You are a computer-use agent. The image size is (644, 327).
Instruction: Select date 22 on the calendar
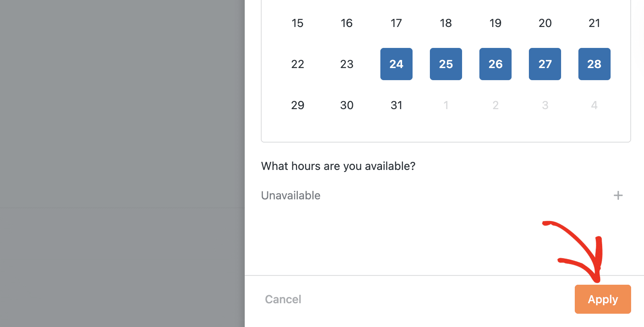(297, 64)
